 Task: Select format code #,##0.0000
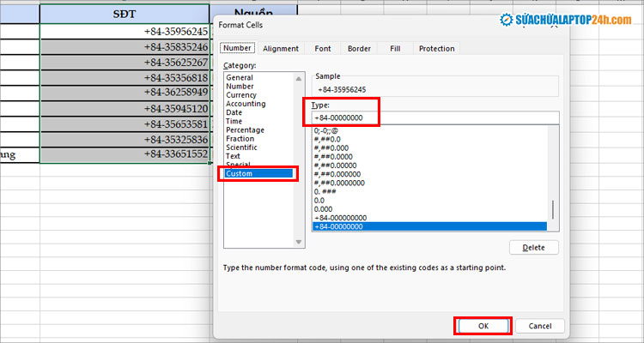[333, 157]
